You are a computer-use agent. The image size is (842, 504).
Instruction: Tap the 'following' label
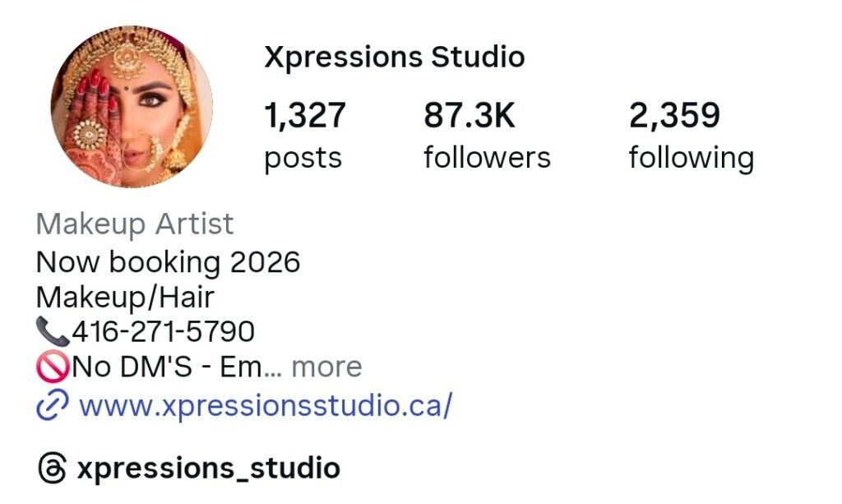692,160
